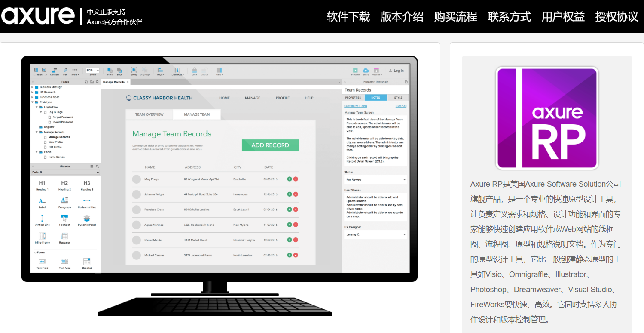Open the 软件下载 menu item
Screen dimensions: 644x333
[348, 16]
